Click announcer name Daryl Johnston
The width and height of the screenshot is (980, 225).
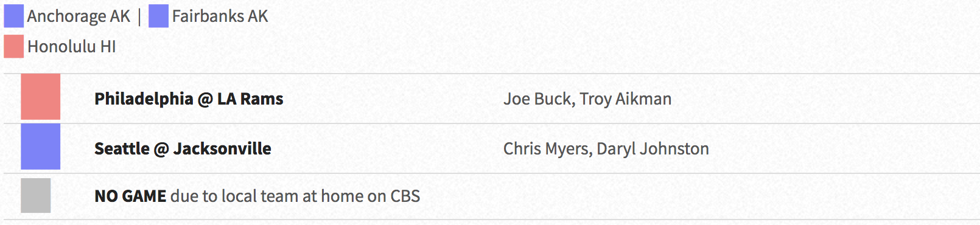pos(653,149)
